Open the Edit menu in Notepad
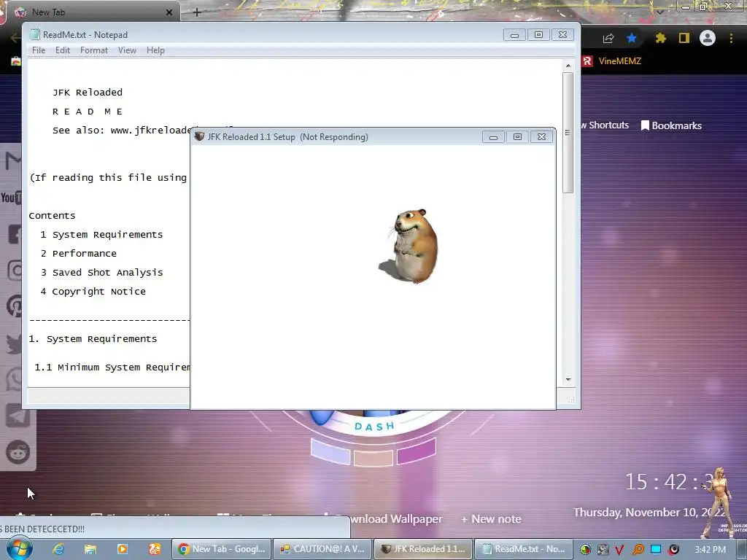The image size is (747, 560). [63, 50]
